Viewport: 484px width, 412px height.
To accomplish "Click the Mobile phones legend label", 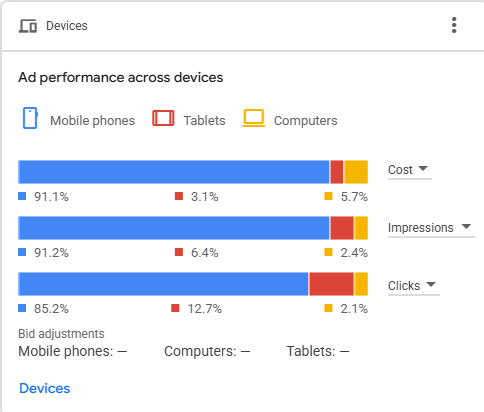I will (x=92, y=121).
